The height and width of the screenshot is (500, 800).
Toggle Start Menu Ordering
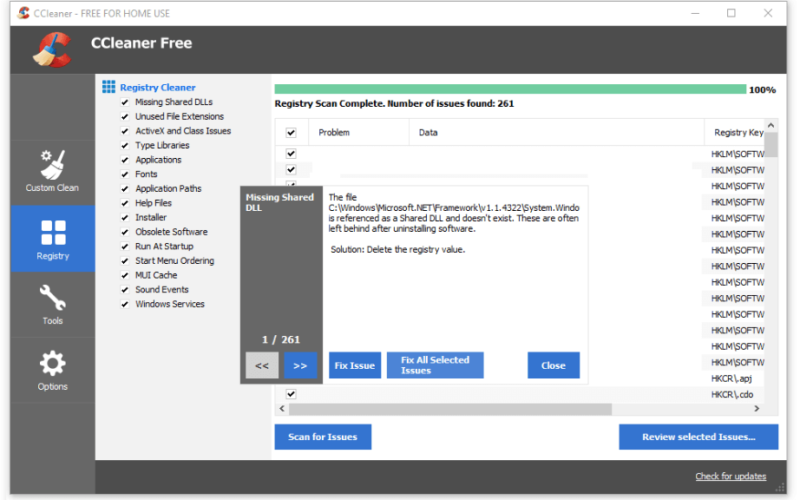[124, 261]
